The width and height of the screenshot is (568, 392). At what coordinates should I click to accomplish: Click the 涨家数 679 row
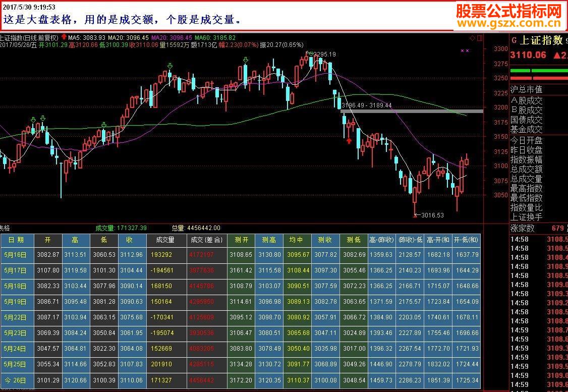point(539,228)
